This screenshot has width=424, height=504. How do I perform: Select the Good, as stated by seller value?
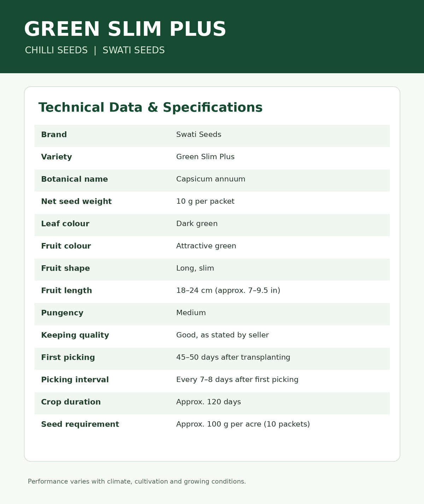(x=223, y=335)
